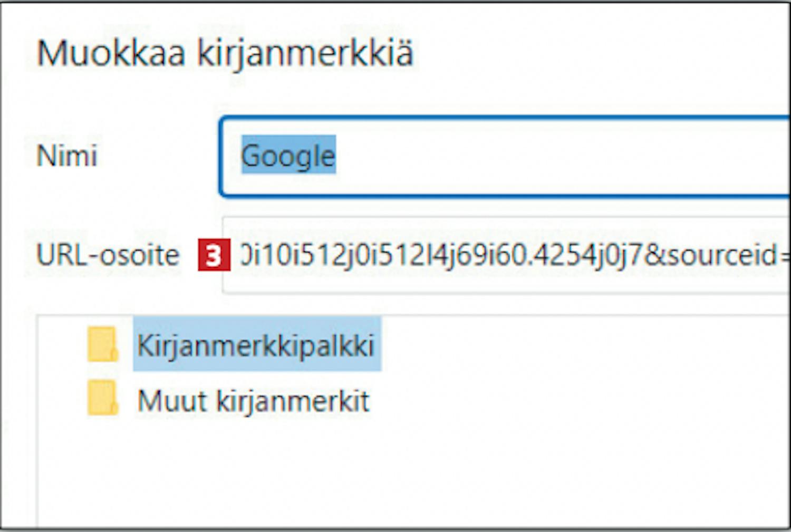Click blank area after Google in name field
The height and width of the screenshot is (532, 791).
(x=559, y=157)
